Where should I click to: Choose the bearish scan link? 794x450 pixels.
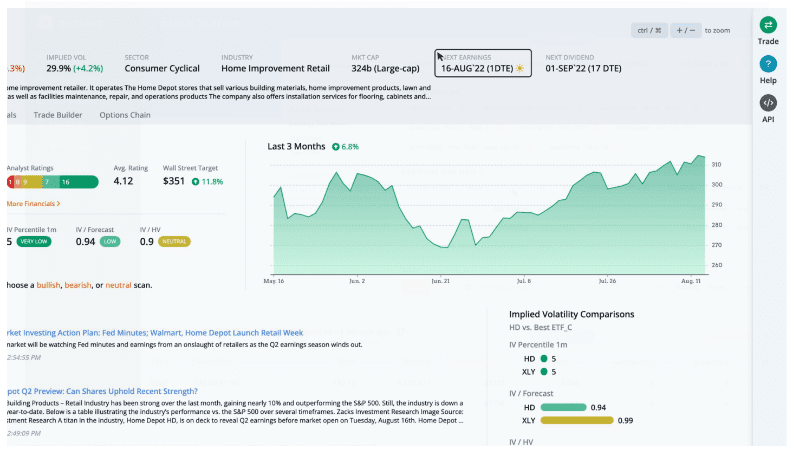[x=78, y=285]
